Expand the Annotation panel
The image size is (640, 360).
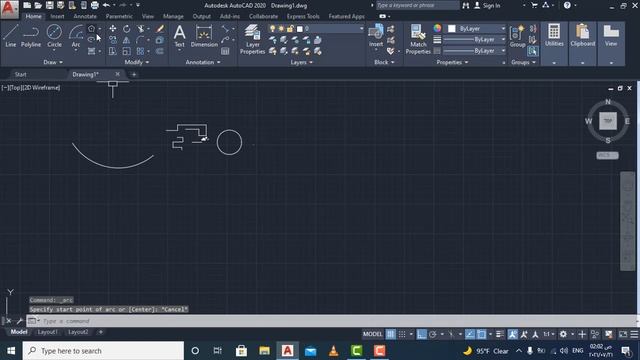click(x=203, y=62)
